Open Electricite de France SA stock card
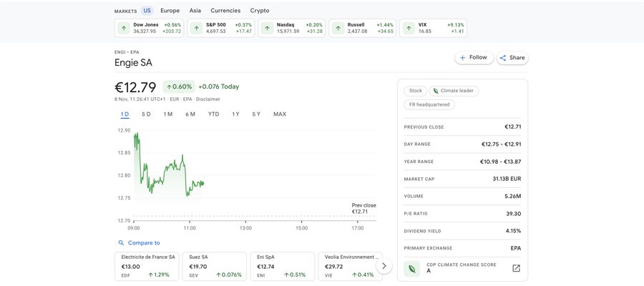Image resolution: width=644 pixels, height=286 pixels. point(147,266)
